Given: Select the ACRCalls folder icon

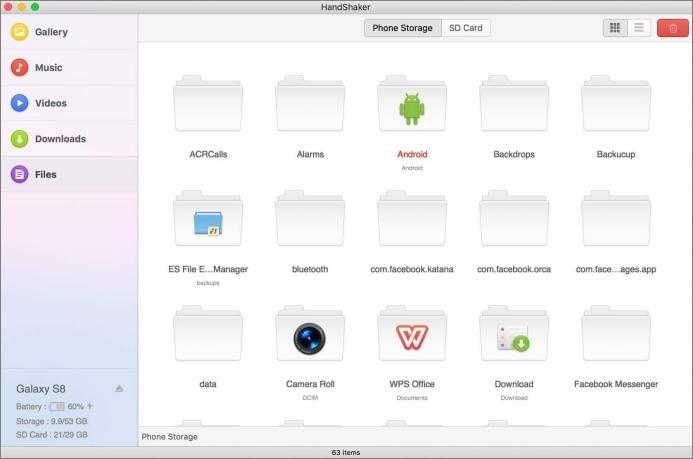Looking at the screenshot, I should point(208,104).
